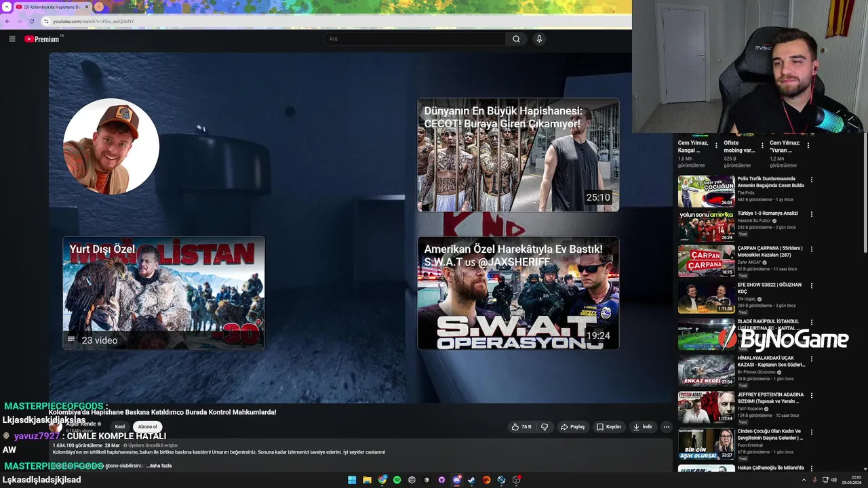The height and width of the screenshot is (488, 868).
Task: Open Türkiye 1-0 Romanya Analizi thumbnail
Action: [706, 226]
